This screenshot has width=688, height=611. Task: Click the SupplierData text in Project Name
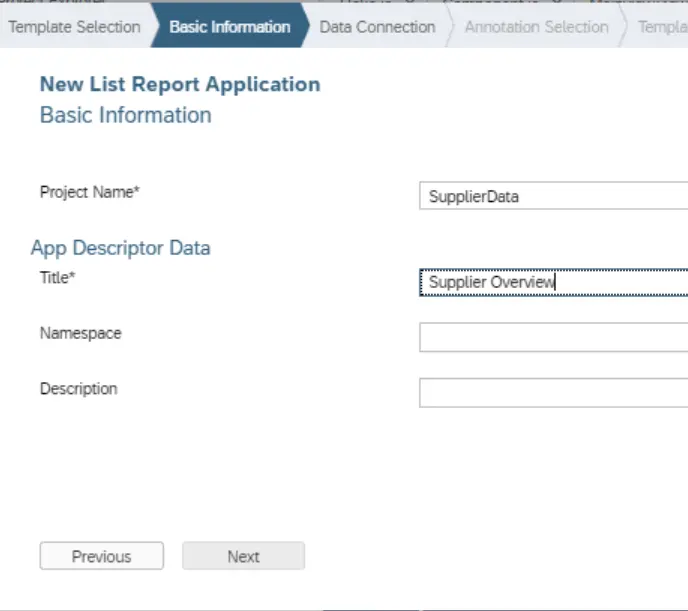point(474,197)
